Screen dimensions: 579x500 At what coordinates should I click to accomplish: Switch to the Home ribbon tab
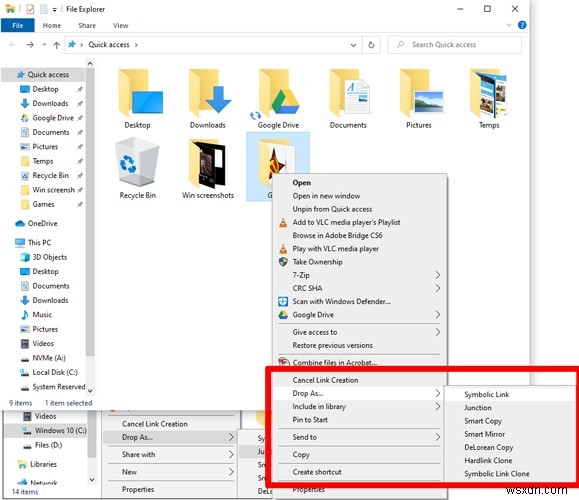coord(52,25)
